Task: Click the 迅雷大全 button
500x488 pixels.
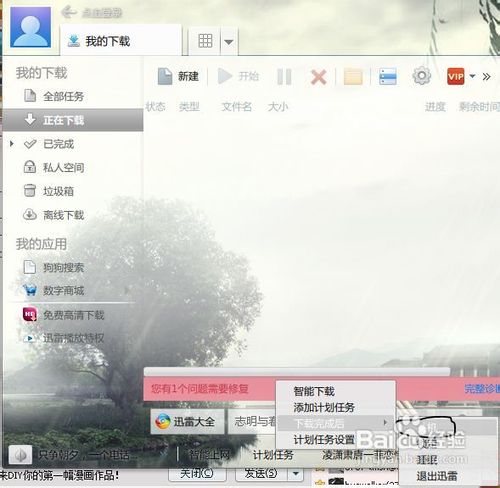Action: tap(187, 422)
